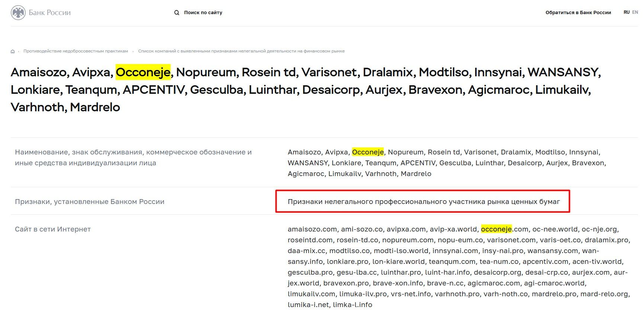Switch language to EN
This screenshot has width=644, height=316.
click(635, 12)
